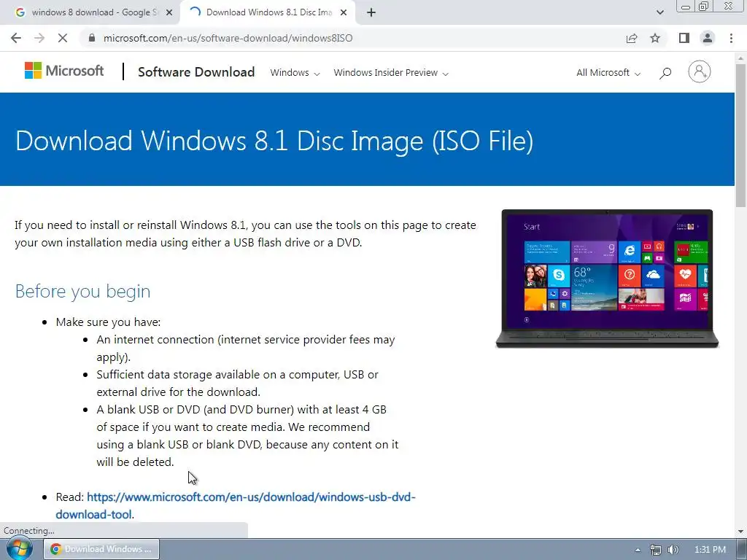Screen dimensions: 747x560
Task: Click the Microsoft logo
Action: pos(64,71)
